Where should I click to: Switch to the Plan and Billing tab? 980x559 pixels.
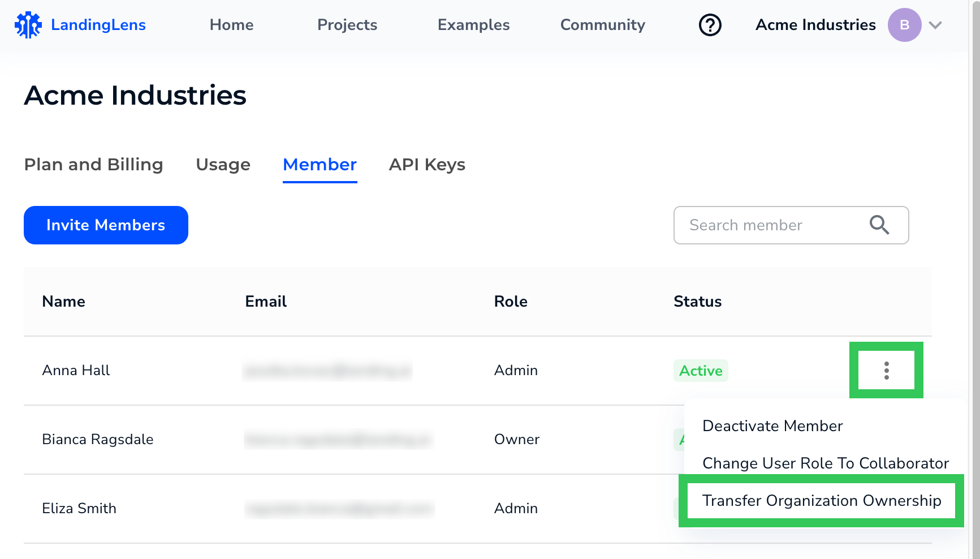(x=93, y=165)
